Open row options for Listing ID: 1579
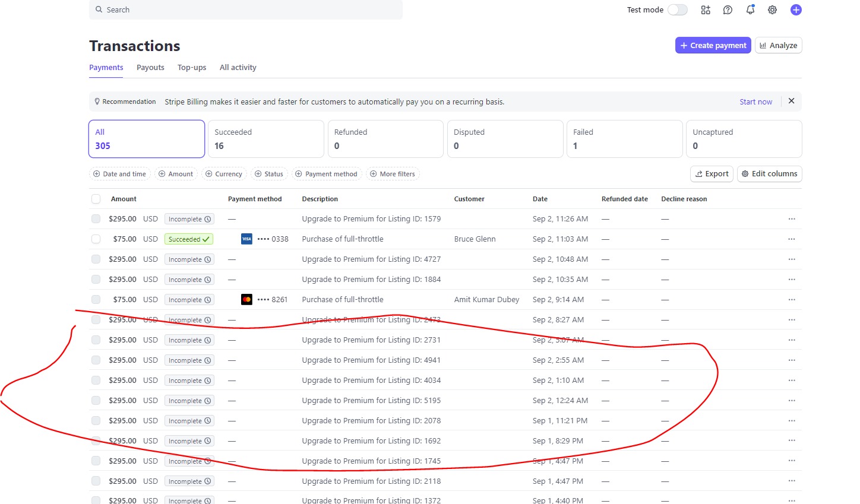 [791, 219]
